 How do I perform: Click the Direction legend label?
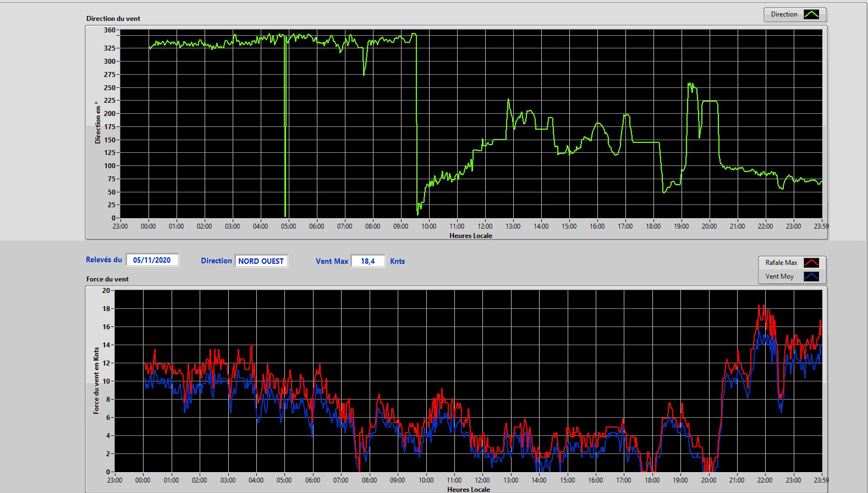tap(784, 14)
